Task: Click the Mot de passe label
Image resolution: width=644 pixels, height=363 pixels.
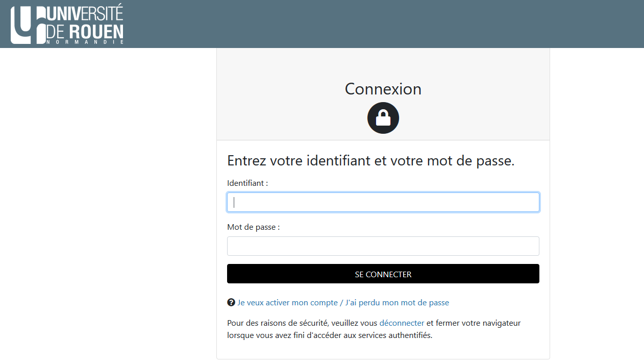Action: point(253,227)
